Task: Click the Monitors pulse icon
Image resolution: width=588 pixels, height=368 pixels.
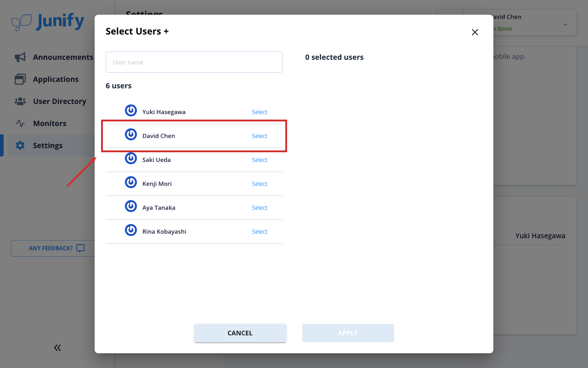Action: [x=20, y=123]
